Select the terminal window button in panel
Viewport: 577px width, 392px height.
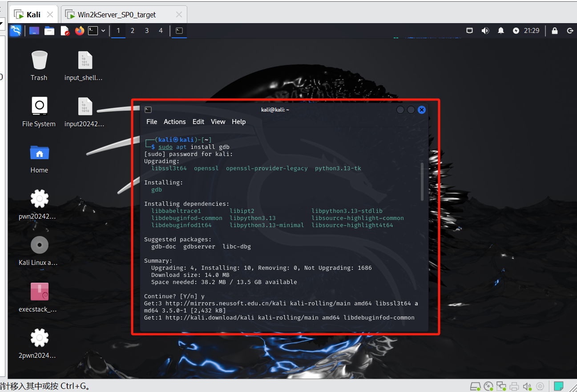tap(179, 31)
